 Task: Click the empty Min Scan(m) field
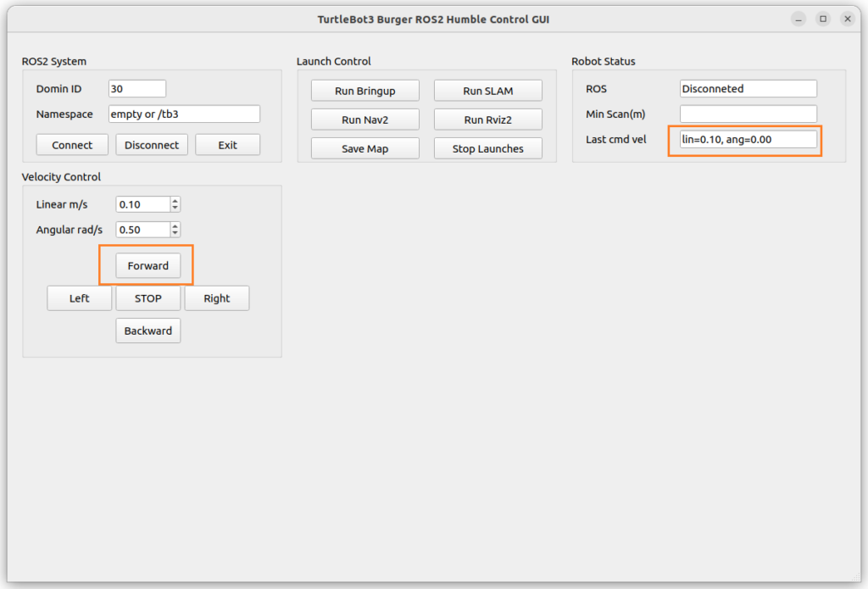coord(748,114)
